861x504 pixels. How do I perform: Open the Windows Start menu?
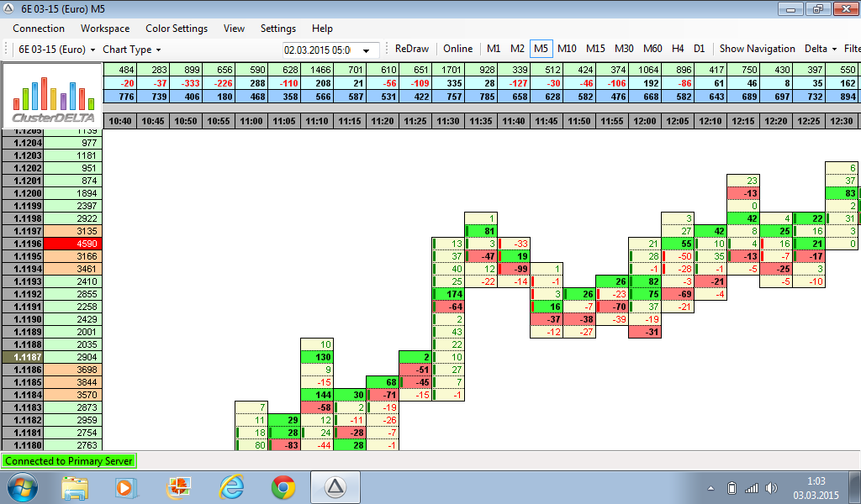pos(22,487)
